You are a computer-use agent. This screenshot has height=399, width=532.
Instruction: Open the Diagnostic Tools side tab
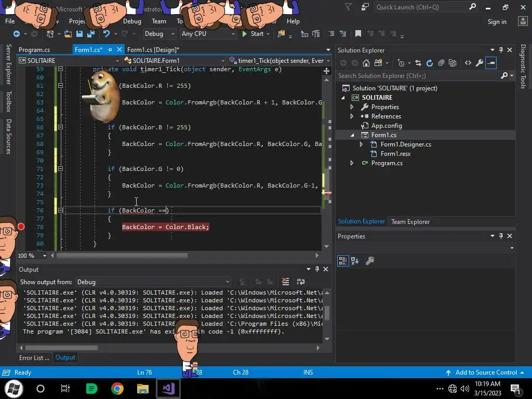523,66
